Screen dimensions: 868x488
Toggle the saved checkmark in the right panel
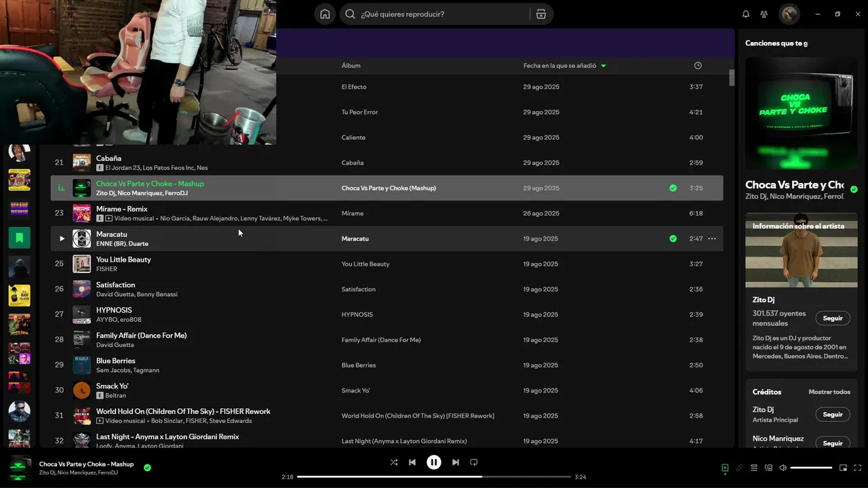tap(854, 190)
